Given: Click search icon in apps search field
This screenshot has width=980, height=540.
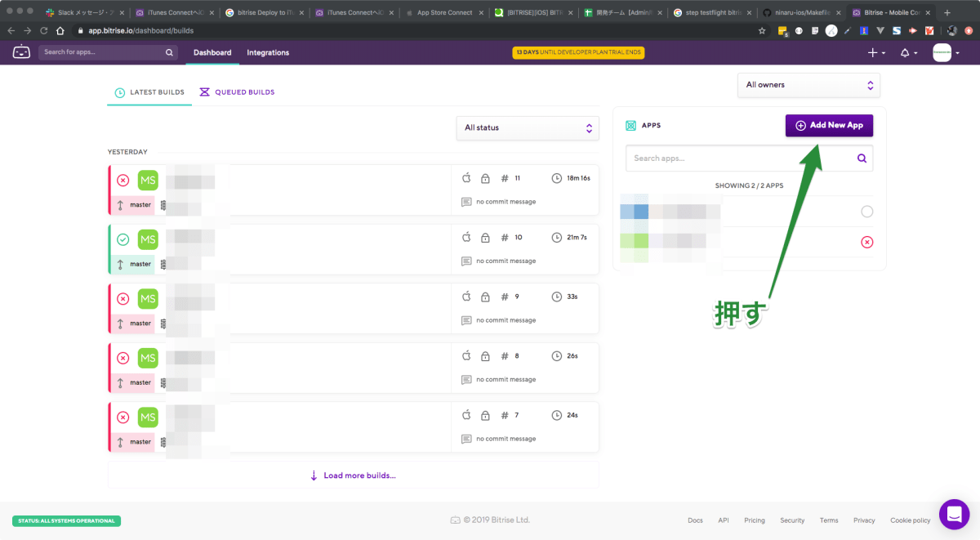Looking at the screenshot, I should (862, 158).
